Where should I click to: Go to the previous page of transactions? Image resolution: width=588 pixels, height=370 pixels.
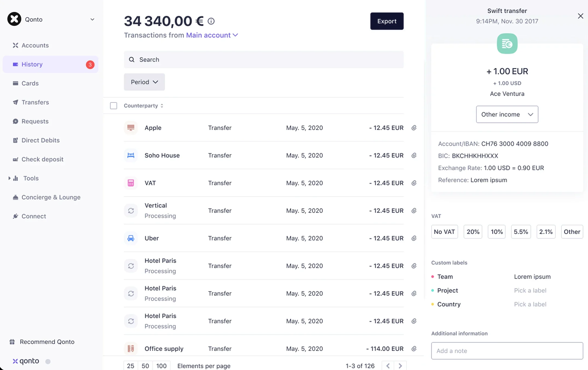point(388,366)
